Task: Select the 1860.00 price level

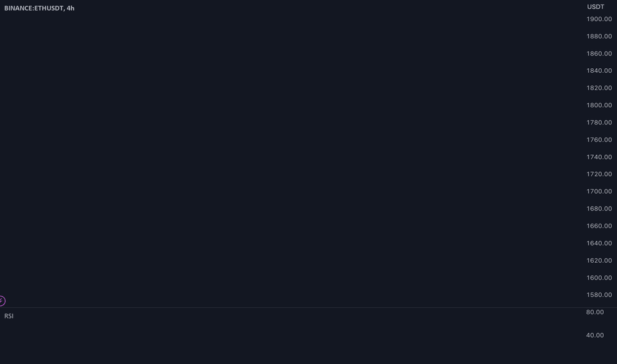Action: [x=599, y=54]
